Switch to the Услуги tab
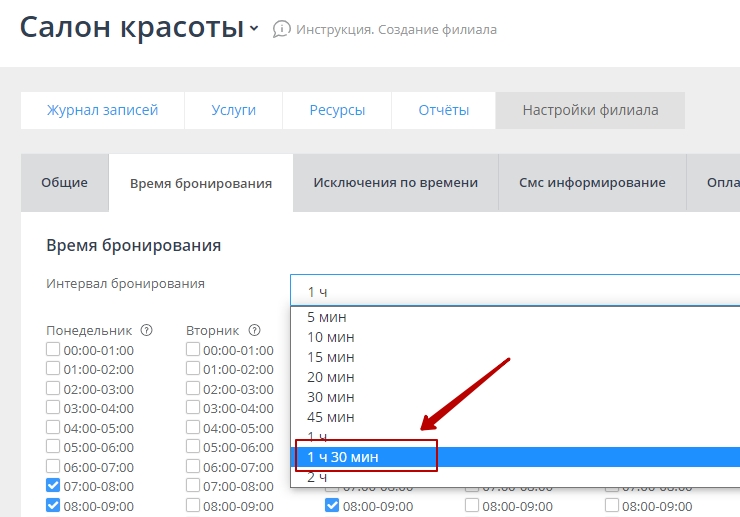 233,110
